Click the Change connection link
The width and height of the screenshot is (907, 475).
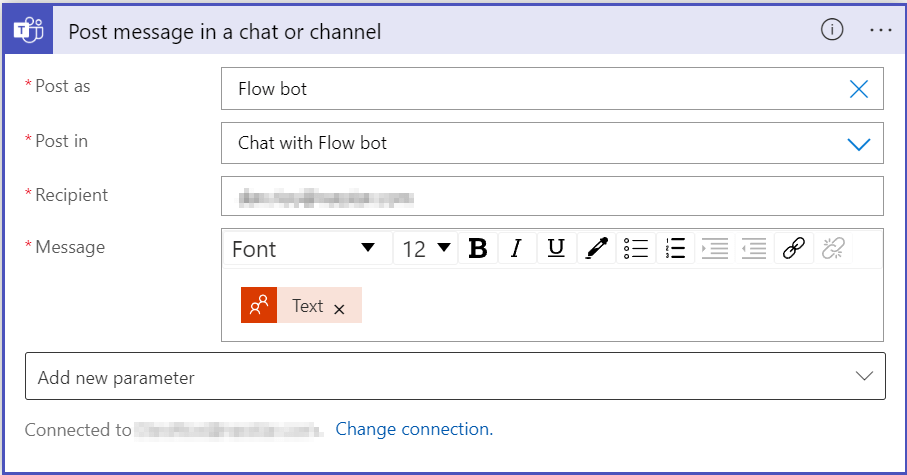(x=414, y=429)
